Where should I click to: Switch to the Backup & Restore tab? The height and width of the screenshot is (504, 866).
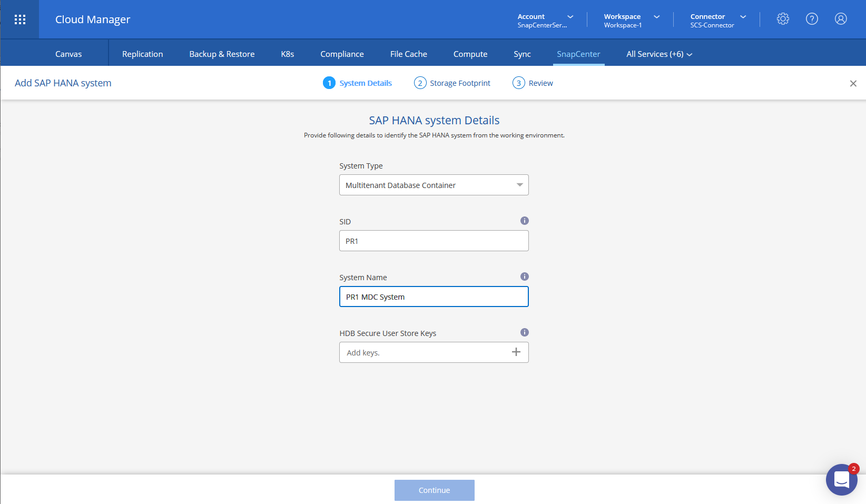(x=222, y=54)
